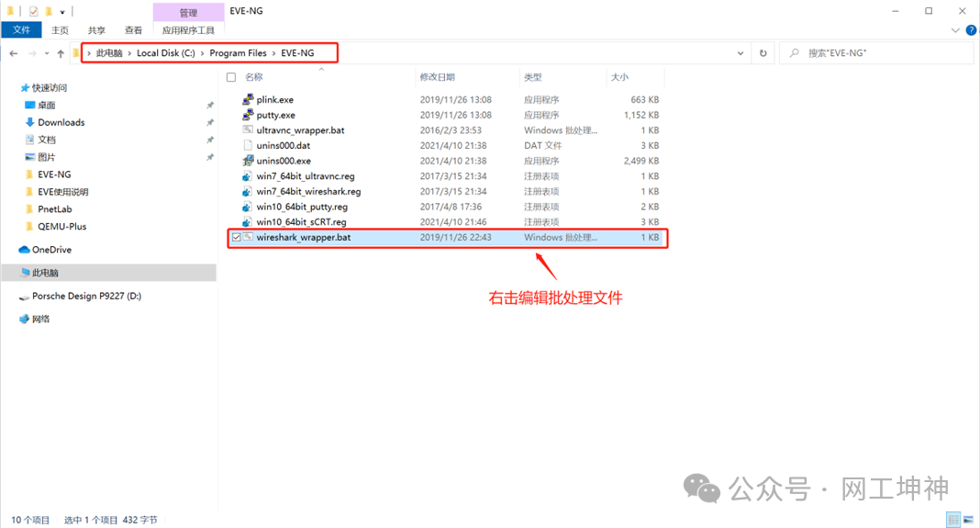The image size is (980, 528).
Task: Unpin Downloads from quick access
Action: (210, 123)
